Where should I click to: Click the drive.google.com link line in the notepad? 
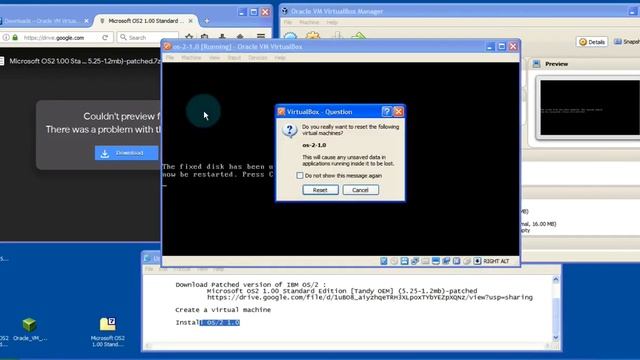coord(370,298)
